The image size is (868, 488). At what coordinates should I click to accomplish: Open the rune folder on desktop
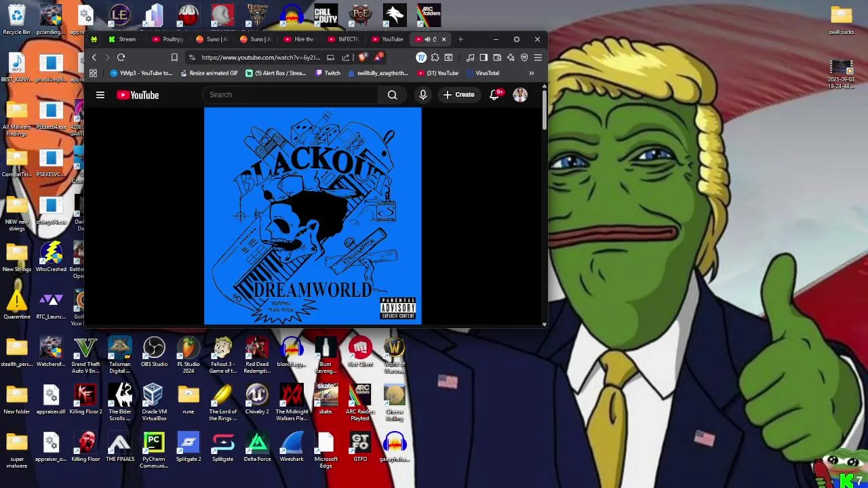pos(189,399)
